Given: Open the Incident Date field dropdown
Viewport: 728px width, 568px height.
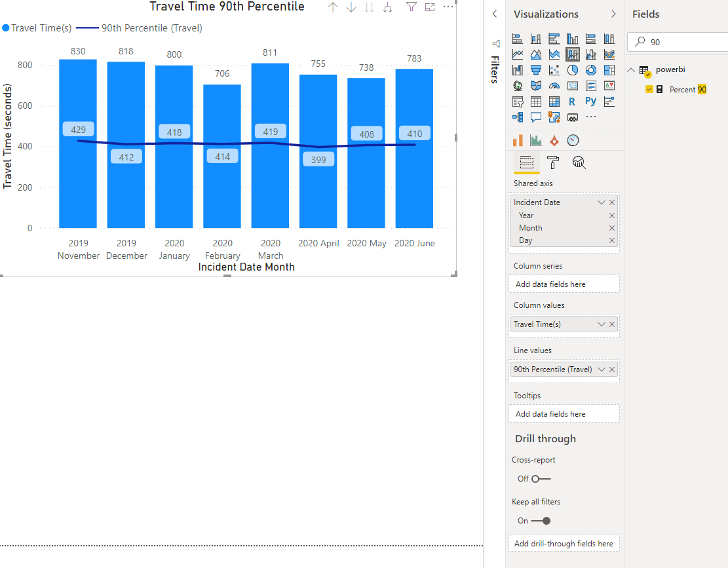Looking at the screenshot, I should click(x=602, y=202).
